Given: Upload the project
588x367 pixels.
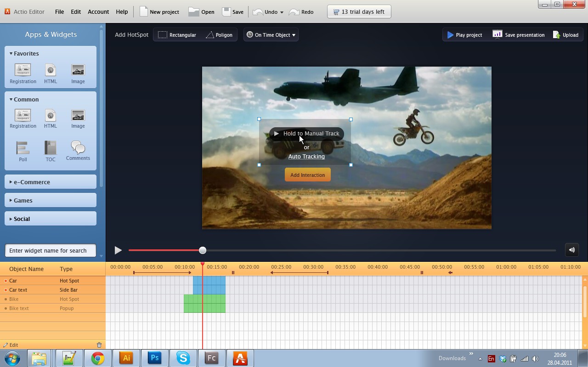Looking at the screenshot, I should [x=565, y=35].
